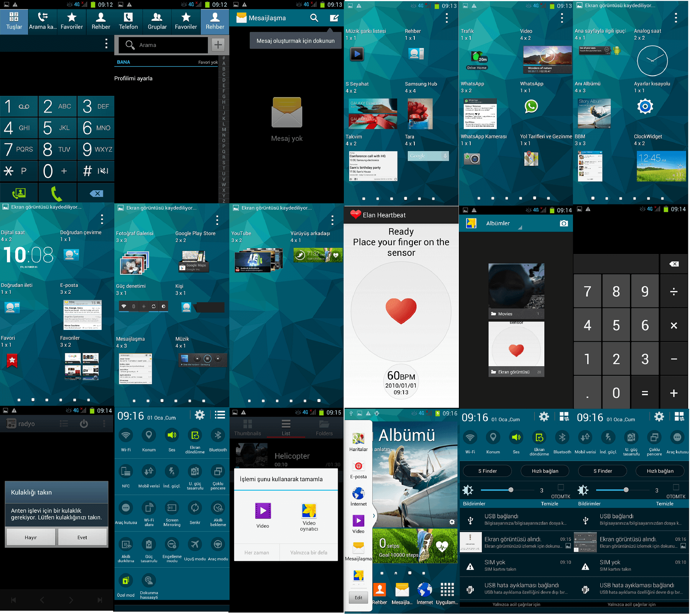
Task: Tap the compose new message icon in Mesajlaşma
Action: pos(334,18)
